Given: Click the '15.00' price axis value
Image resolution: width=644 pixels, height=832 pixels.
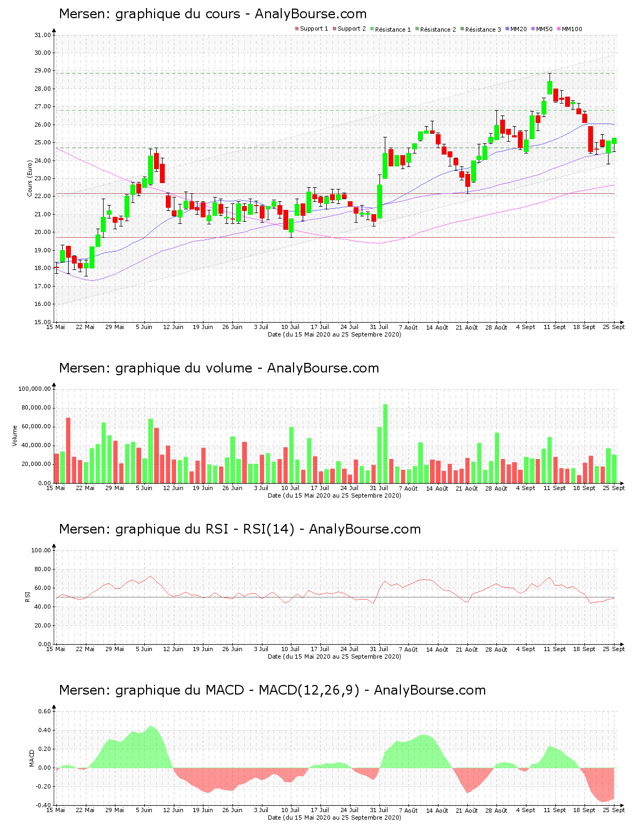Looking at the screenshot, I should 43,322.
